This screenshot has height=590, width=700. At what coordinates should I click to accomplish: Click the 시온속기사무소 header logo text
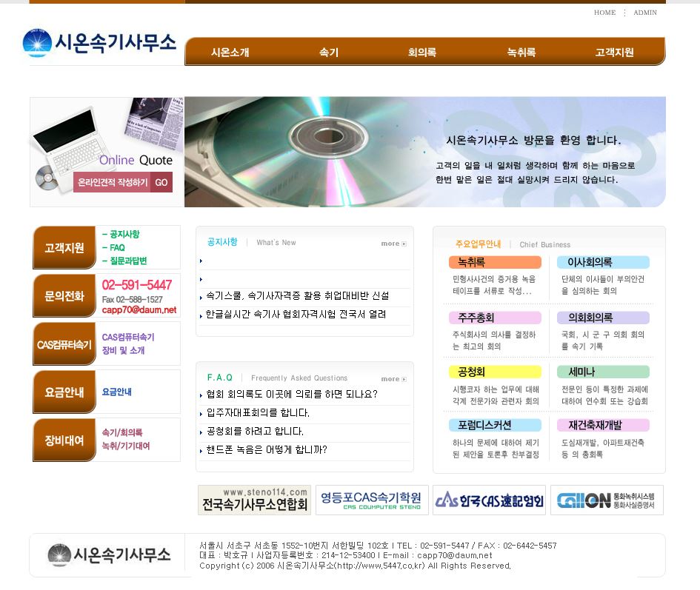click(115, 43)
